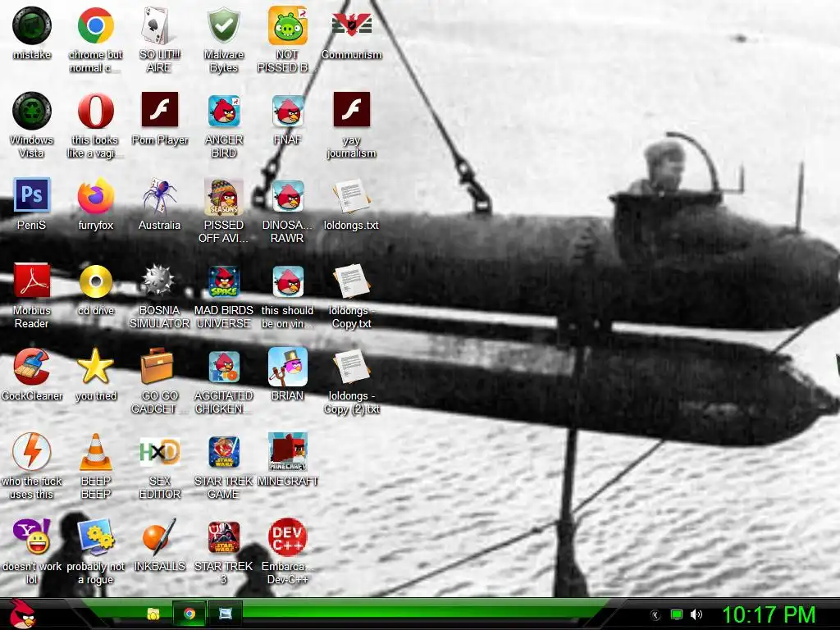Select the 'yay journalism' Flash icon
Screen dimensions: 840x630
(x=351, y=110)
